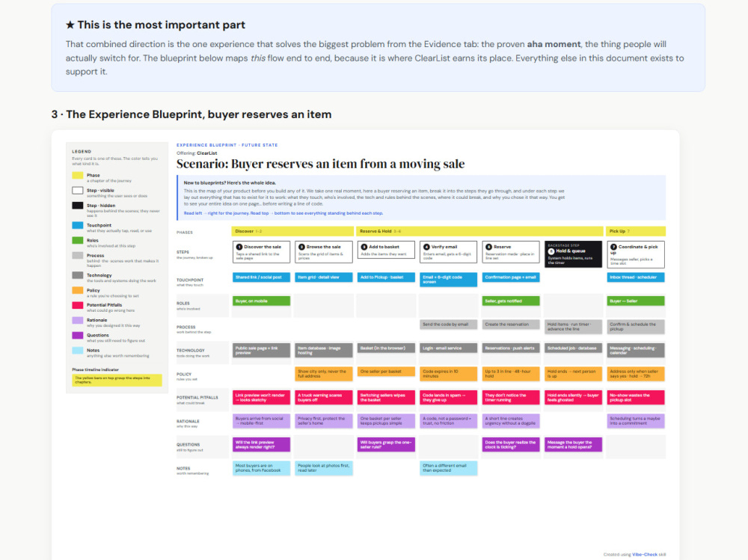The image size is (748, 560).
Task: Click rationale card 'Scheduling turns a maybe into a commitment'
Action: pyautogui.click(x=636, y=421)
